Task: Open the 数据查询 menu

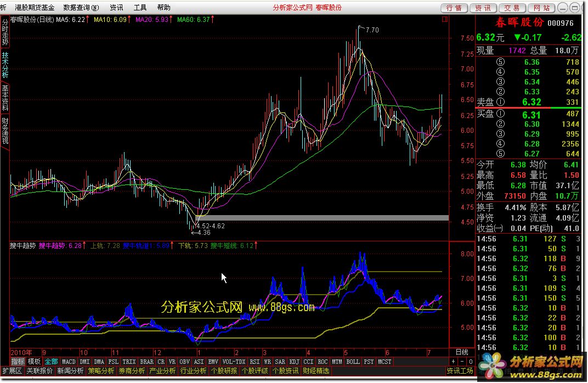Action: pyautogui.click(x=81, y=8)
